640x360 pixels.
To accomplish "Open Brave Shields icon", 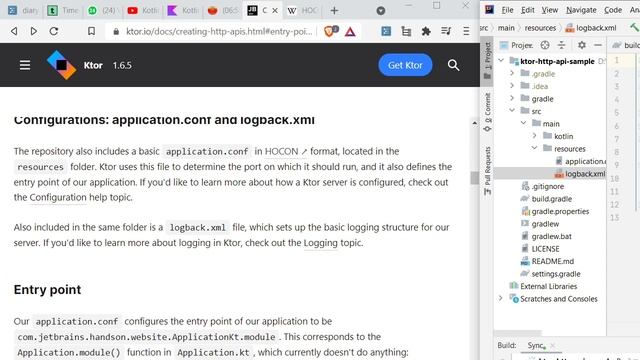I will [330, 31].
